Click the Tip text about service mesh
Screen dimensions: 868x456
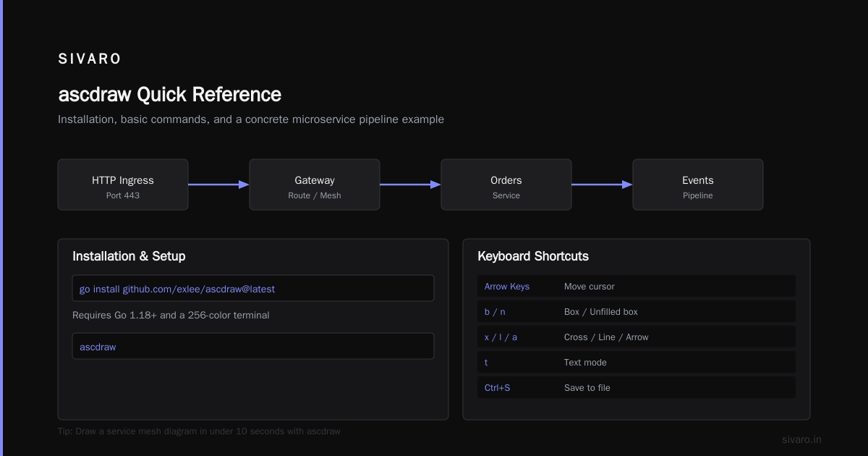(199, 431)
